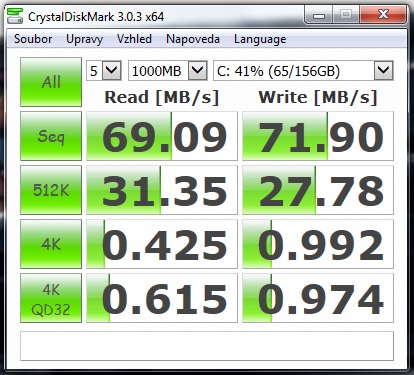
Task: Open the Napoveda menu
Action: click(193, 39)
